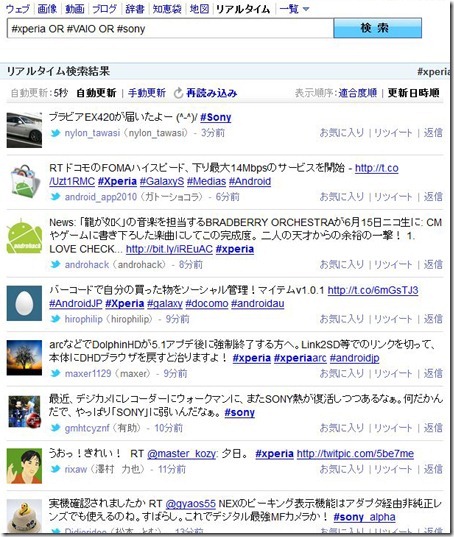Switch to the 画像 search tab

pos(47,9)
